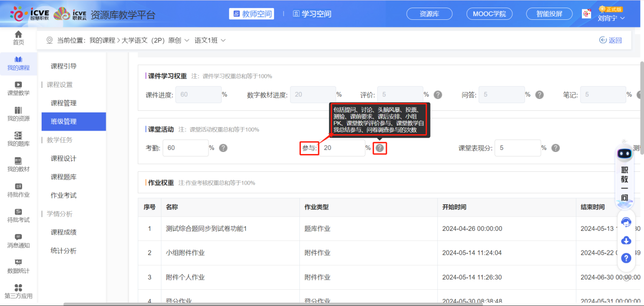
Task: Select 课程设计 in the course menu
Action: pyautogui.click(x=64, y=159)
